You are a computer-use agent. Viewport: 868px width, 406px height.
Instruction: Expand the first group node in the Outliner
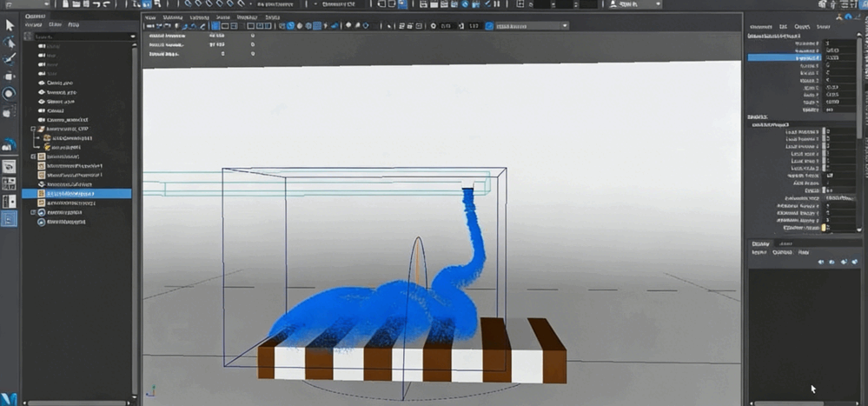33,129
